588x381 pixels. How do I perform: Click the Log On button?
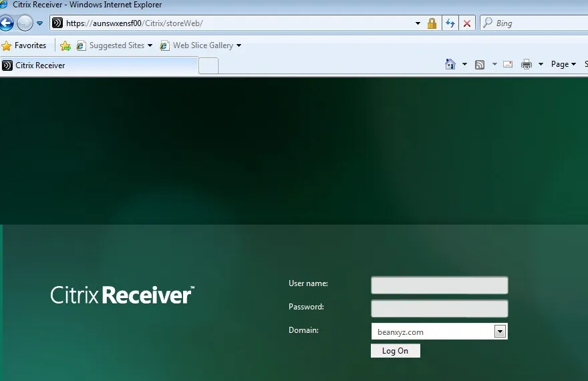click(396, 351)
